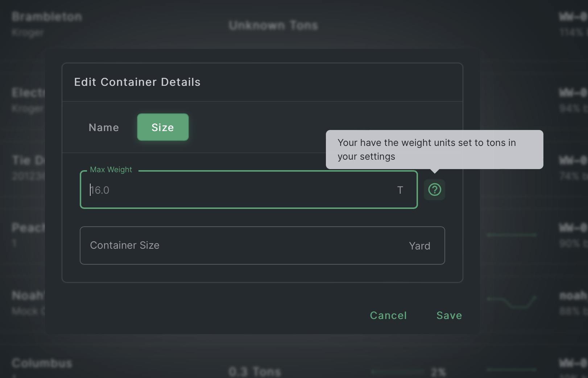Image resolution: width=588 pixels, height=378 pixels.
Task: Save the container details
Action: point(449,315)
